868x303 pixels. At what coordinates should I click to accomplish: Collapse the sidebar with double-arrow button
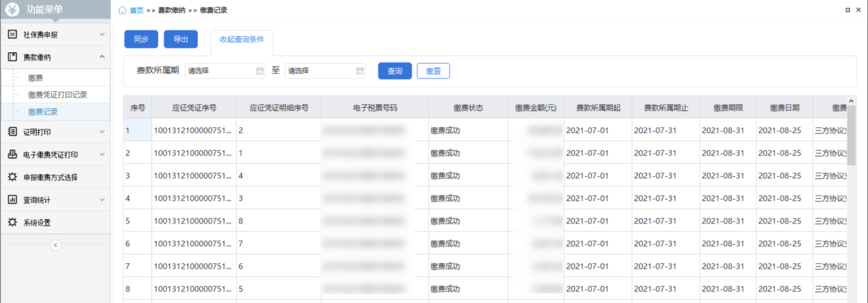[55, 245]
